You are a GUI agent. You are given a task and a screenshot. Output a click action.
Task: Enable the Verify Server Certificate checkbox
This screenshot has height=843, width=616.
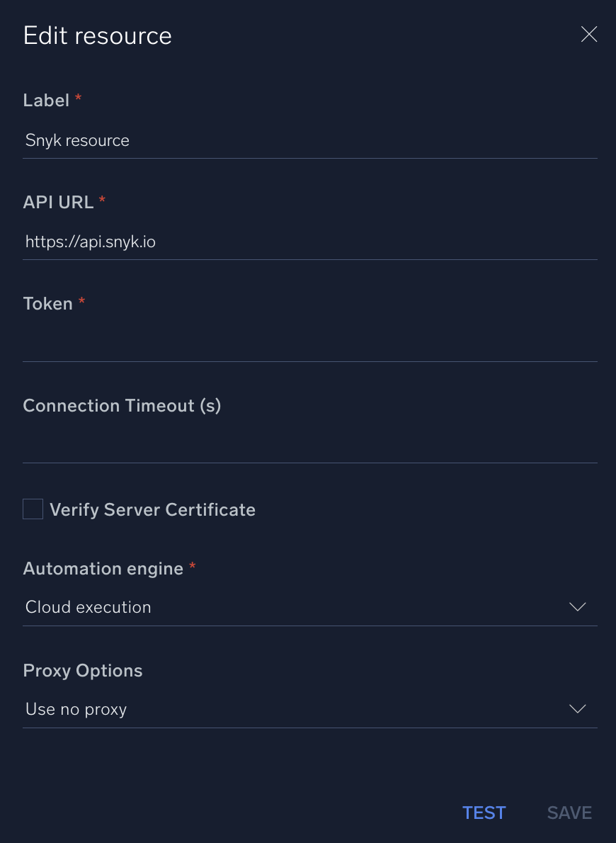click(x=33, y=509)
